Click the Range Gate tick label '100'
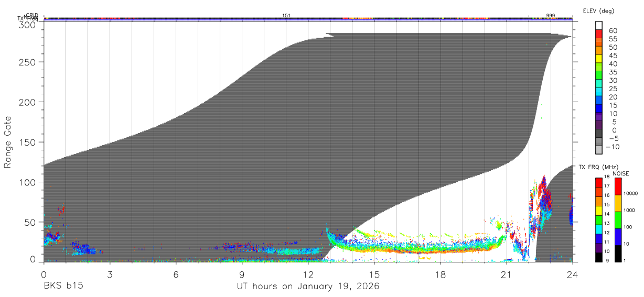Screen dimensions: 644x297 coord(28,182)
